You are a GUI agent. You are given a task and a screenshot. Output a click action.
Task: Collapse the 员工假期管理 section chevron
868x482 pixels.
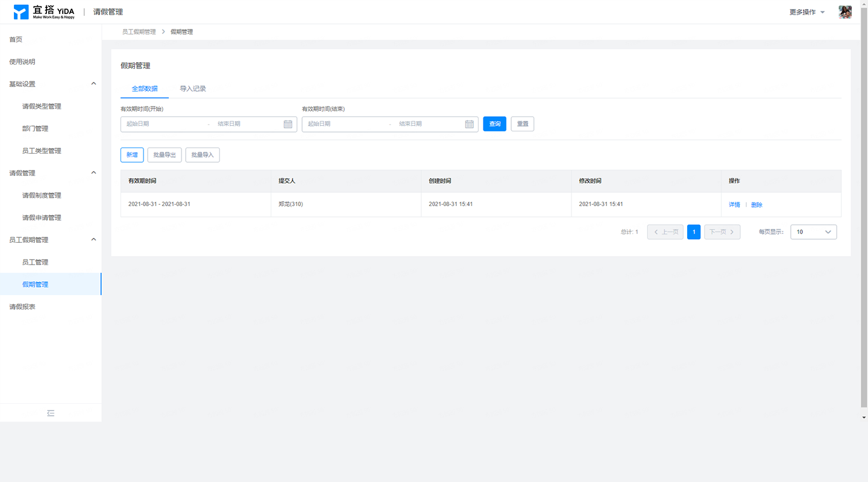(x=93, y=240)
